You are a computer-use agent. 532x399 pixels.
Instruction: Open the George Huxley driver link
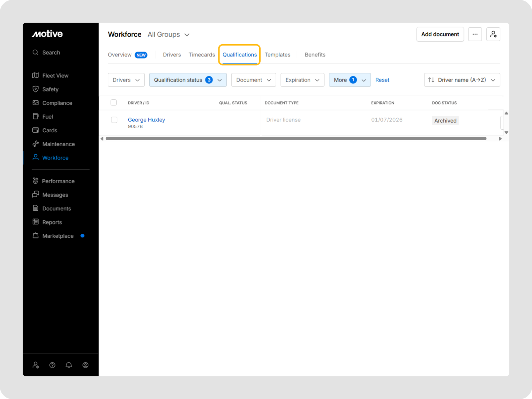(146, 120)
